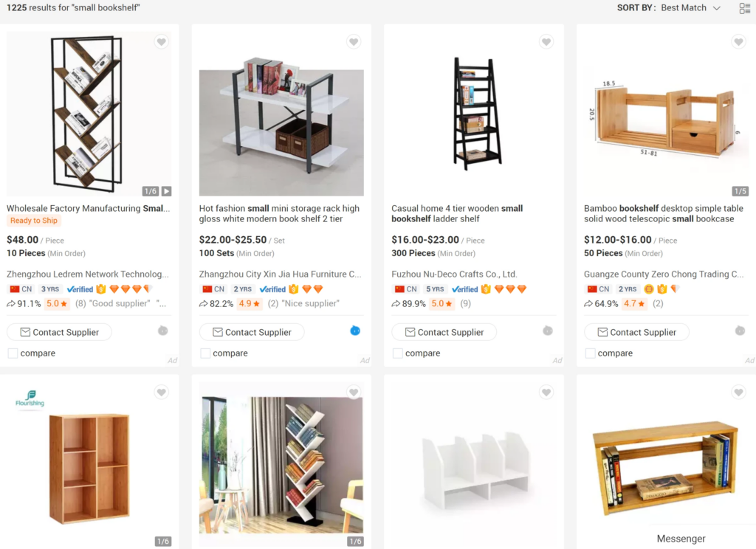Image resolution: width=756 pixels, height=549 pixels.
Task: Add the ladder shelf to favorites
Action: click(546, 42)
